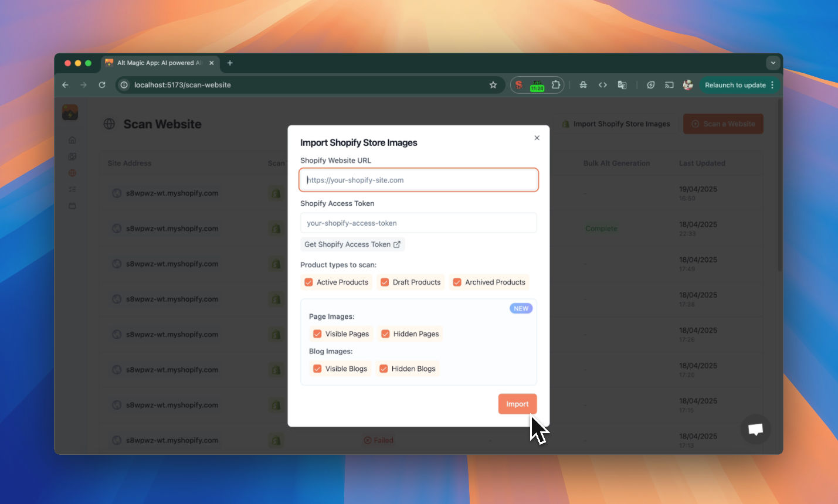
Task: Open the Chrome profile avatar
Action: (688, 85)
